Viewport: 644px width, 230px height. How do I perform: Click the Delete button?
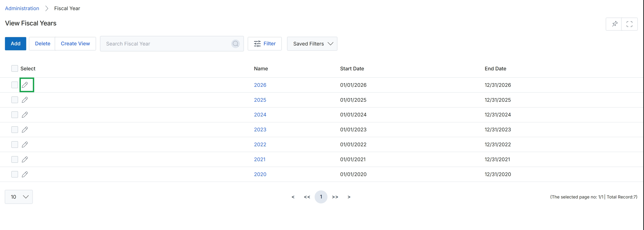[42, 44]
